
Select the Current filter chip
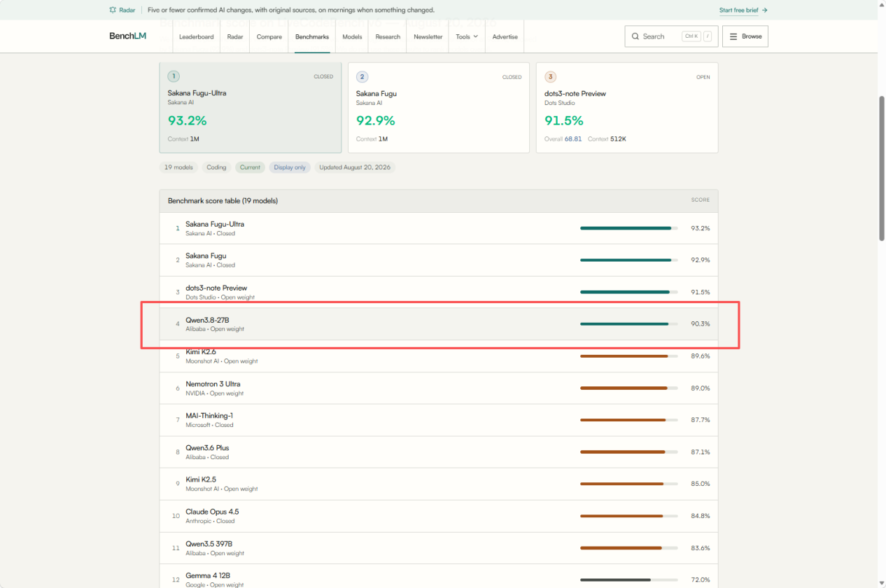point(250,167)
